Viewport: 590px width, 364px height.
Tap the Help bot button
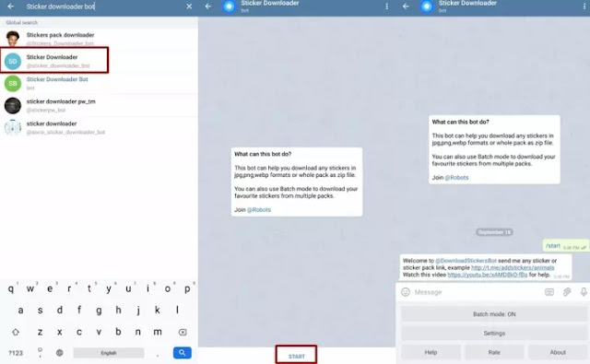point(431,352)
